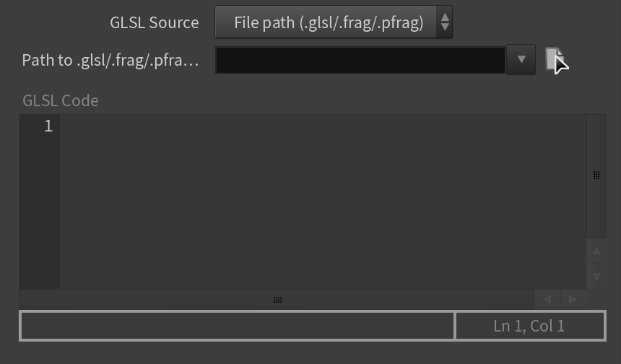
Task: Click the GLSL Source parameter label
Action: coord(155,22)
